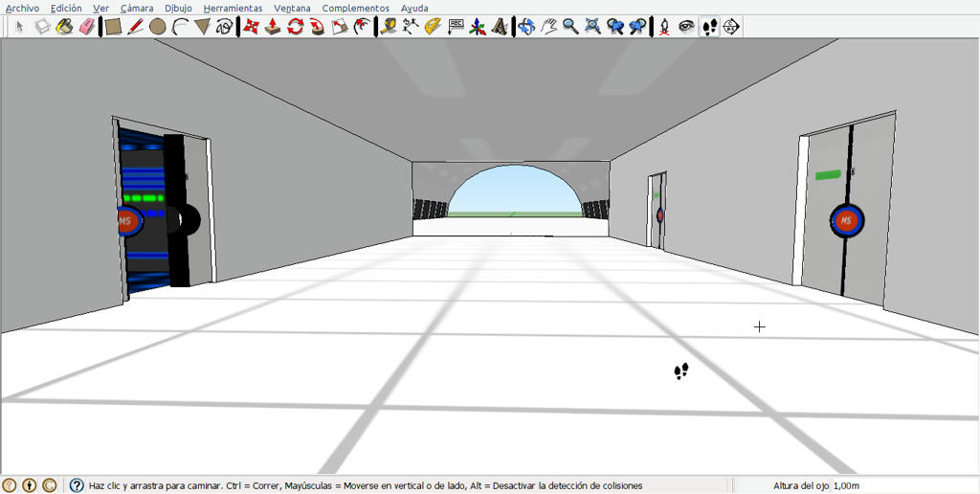Expand the Ventana menu
Viewport: 980px width, 494px height.
coord(293,8)
